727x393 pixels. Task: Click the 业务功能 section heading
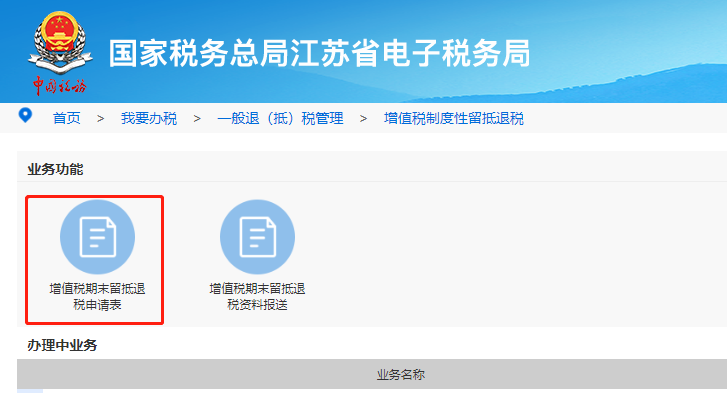tap(55, 169)
